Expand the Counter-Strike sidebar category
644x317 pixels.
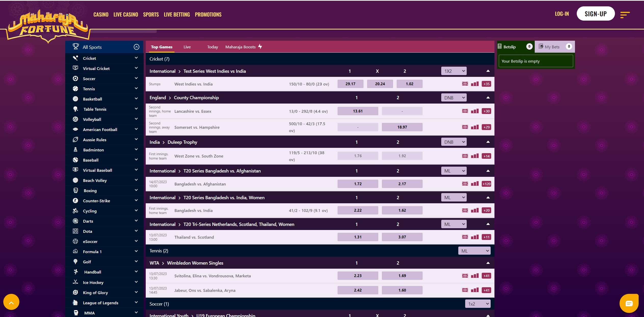(136, 200)
